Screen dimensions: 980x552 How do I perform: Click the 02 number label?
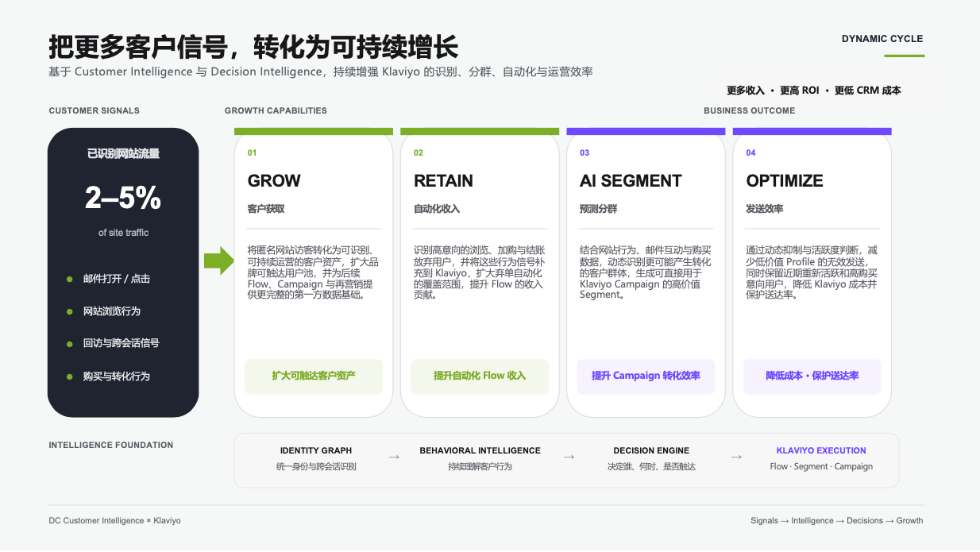click(x=419, y=152)
